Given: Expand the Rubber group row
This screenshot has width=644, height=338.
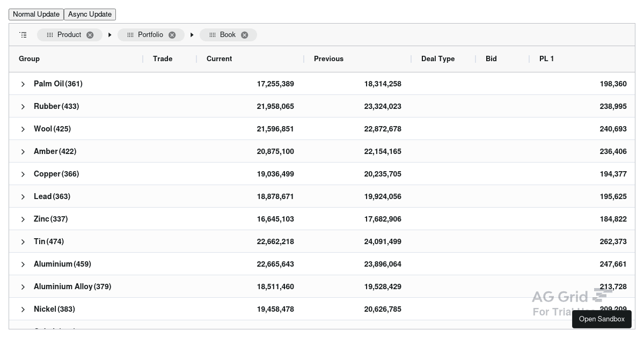Looking at the screenshot, I should coord(23,106).
